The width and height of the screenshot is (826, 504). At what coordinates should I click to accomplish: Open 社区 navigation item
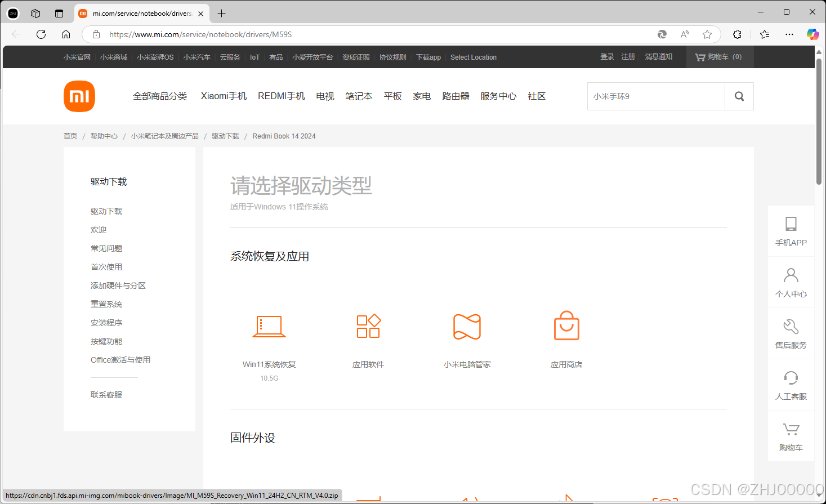pos(537,96)
